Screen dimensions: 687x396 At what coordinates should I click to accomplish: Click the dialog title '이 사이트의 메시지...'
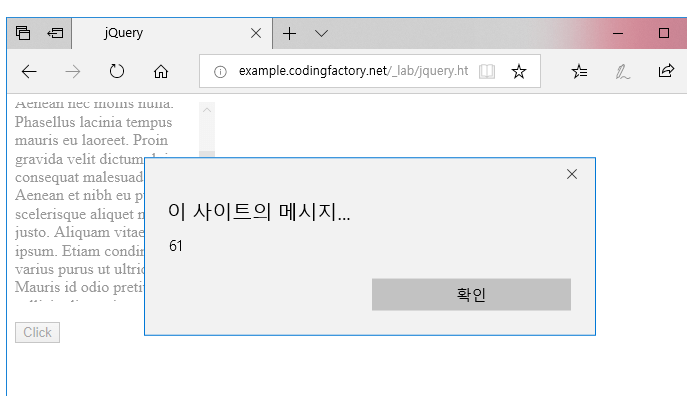pos(259,212)
